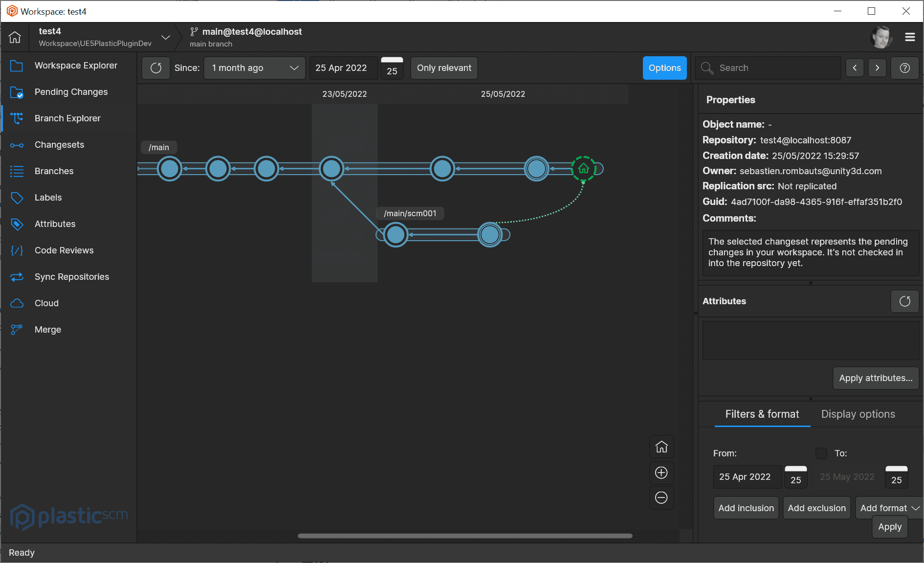This screenshot has height=563, width=924.
Task: Refresh the Attributes panel
Action: (904, 301)
